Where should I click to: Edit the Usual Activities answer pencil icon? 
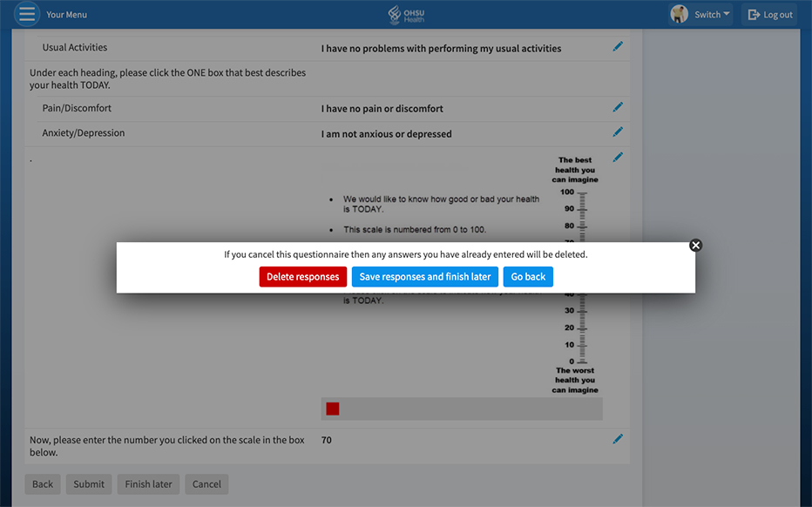(618, 47)
